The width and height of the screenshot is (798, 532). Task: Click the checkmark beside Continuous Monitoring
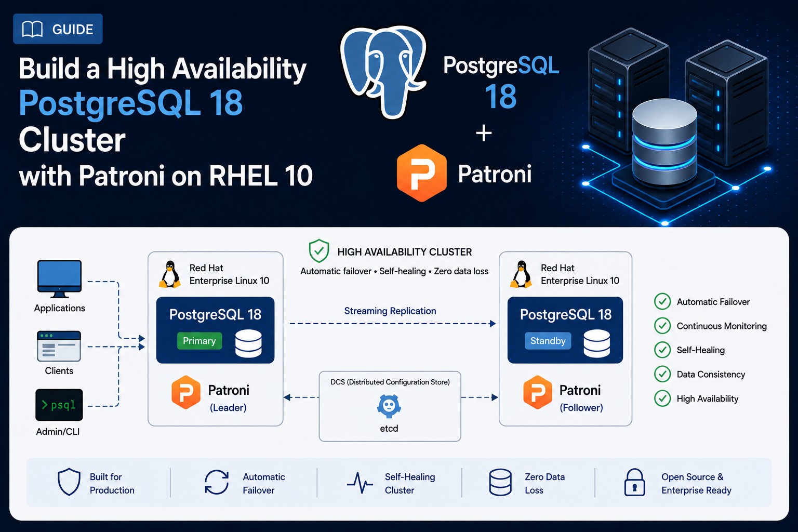point(662,326)
